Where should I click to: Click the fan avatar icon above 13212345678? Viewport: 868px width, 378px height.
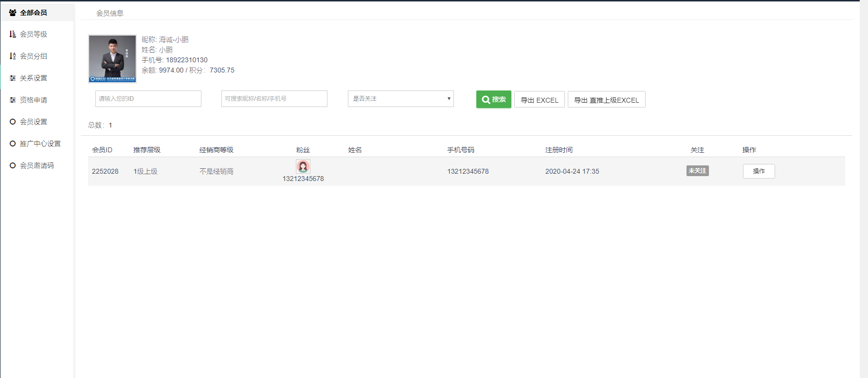[303, 166]
